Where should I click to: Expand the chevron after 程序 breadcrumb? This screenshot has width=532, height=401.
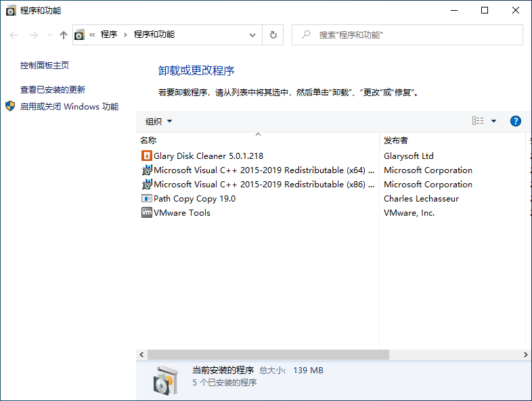[x=125, y=34]
